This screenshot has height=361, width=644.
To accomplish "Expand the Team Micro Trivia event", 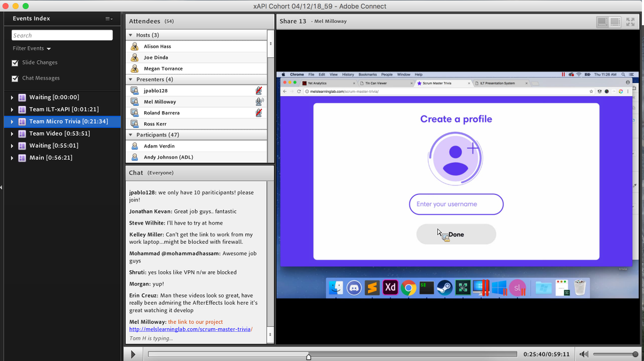I will [12, 122].
